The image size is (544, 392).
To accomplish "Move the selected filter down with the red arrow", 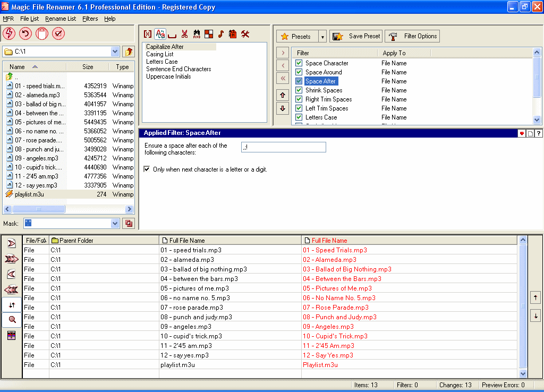I will click(x=283, y=108).
